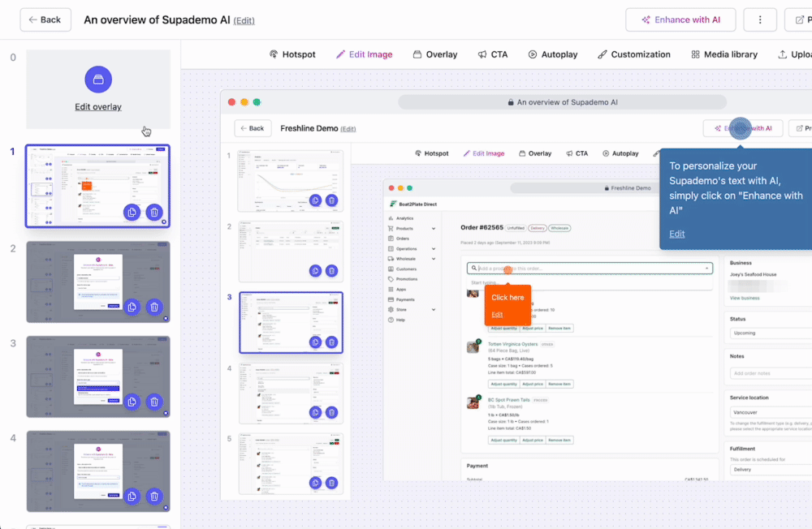Click 'View business' link in the canvas screenshot

(x=745, y=298)
